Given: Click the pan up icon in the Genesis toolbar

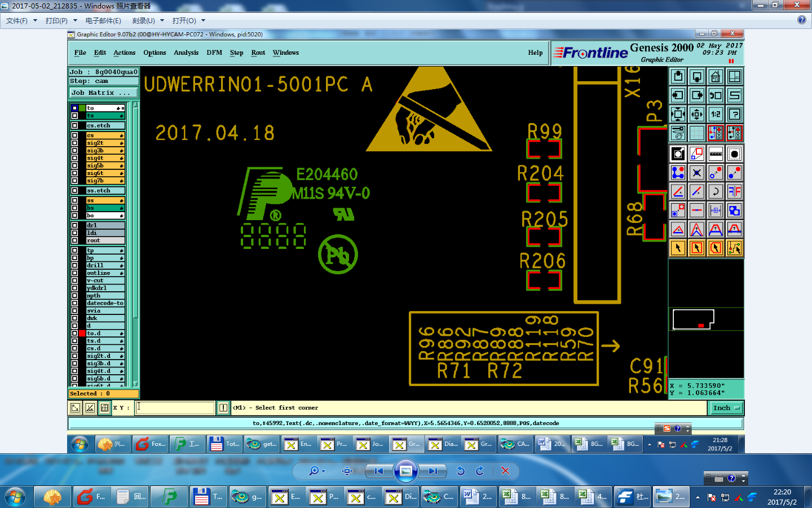Looking at the screenshot, I should pos(678,76).
